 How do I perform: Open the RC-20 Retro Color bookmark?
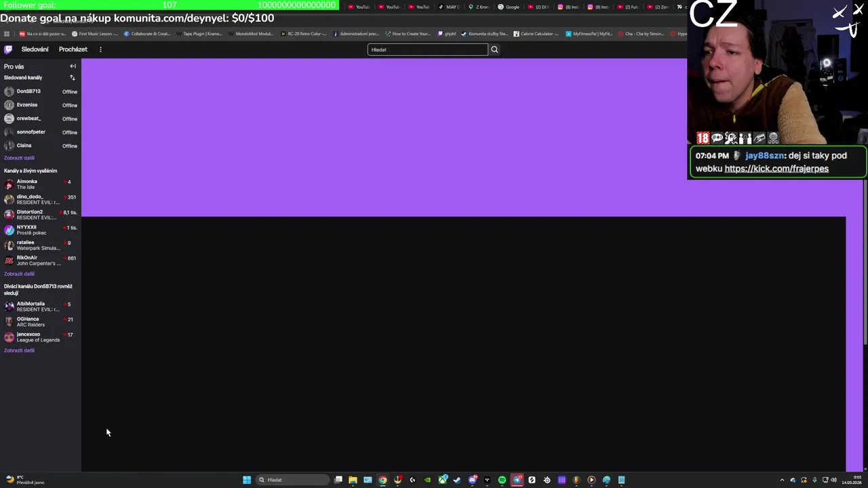coord(304,34)
